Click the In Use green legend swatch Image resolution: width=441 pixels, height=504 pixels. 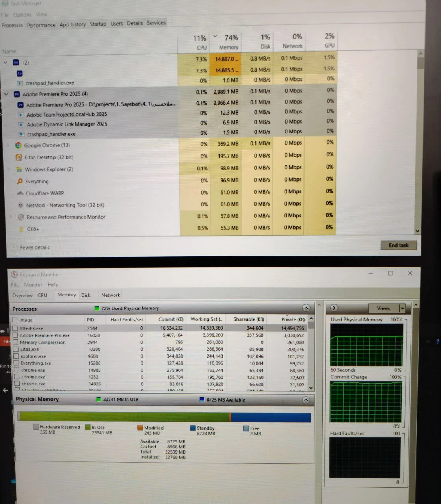tap(87, 427)
